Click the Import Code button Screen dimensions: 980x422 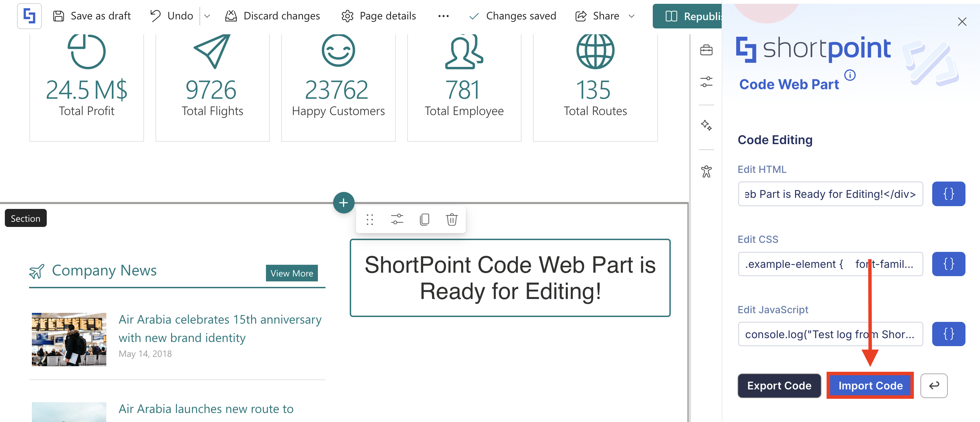870,386
